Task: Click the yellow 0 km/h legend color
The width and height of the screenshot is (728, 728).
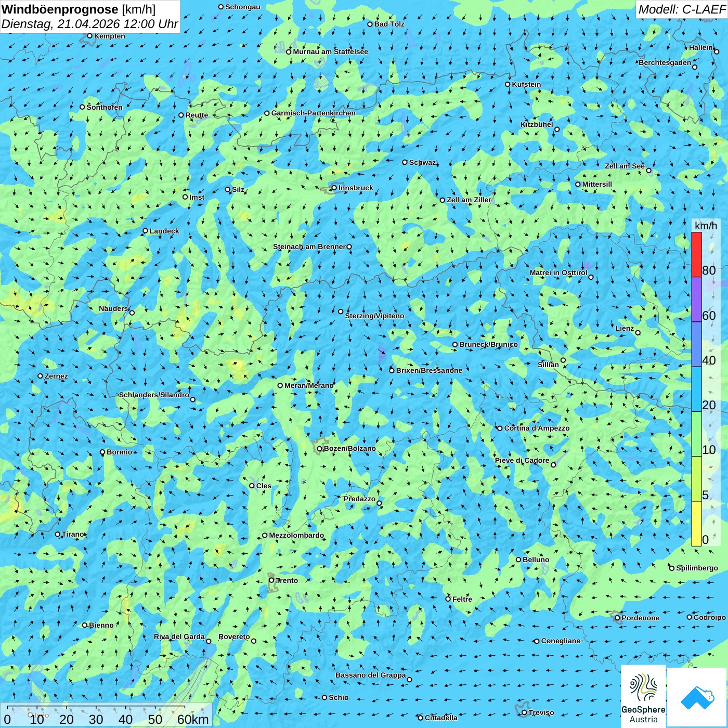Action: pos(696,524)
